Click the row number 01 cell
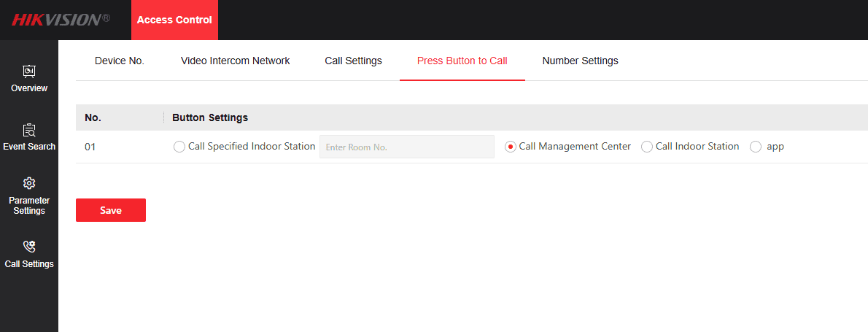868x332 pixels. 90,147
